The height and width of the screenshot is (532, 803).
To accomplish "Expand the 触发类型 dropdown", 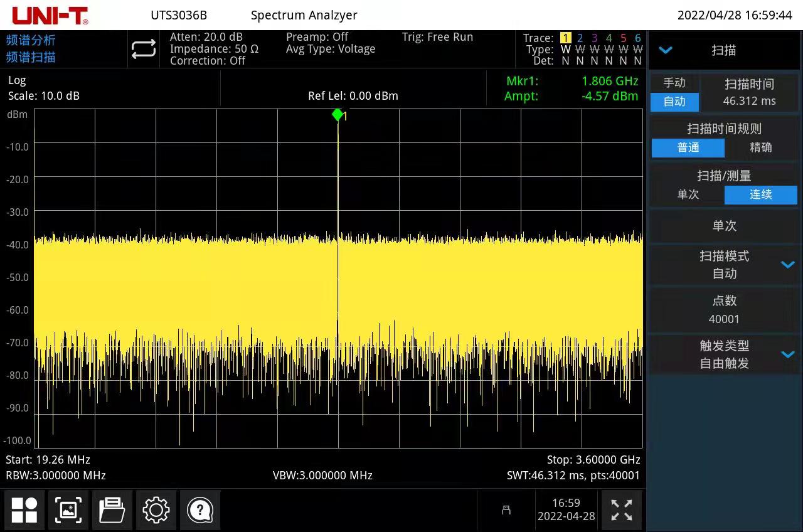I will click(x=787, y=354).
